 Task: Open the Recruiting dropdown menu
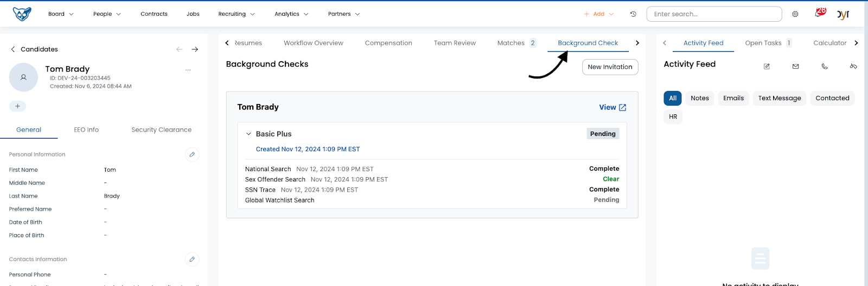pyautogui.click(x=237, y=14)
